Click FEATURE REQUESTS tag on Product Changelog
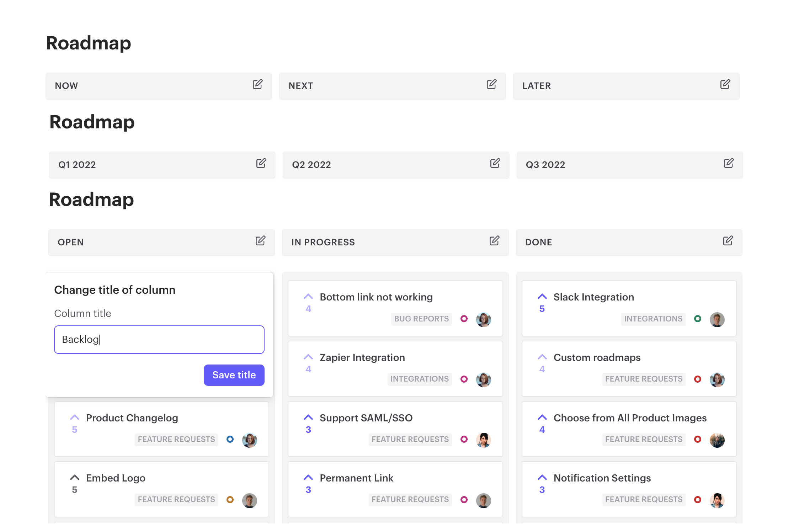The height and width of the screenshot is (532, 788). tap(176, 439)
